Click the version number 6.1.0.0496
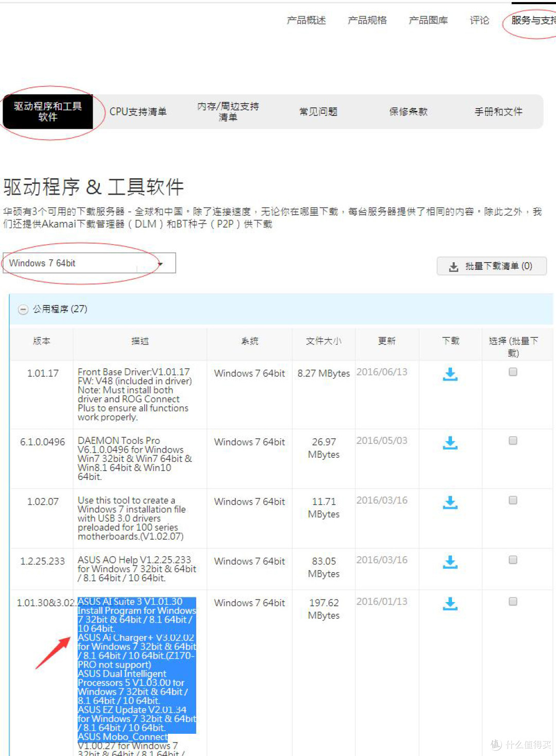Viewport: 556px width, 756px height. pos(42,442)
